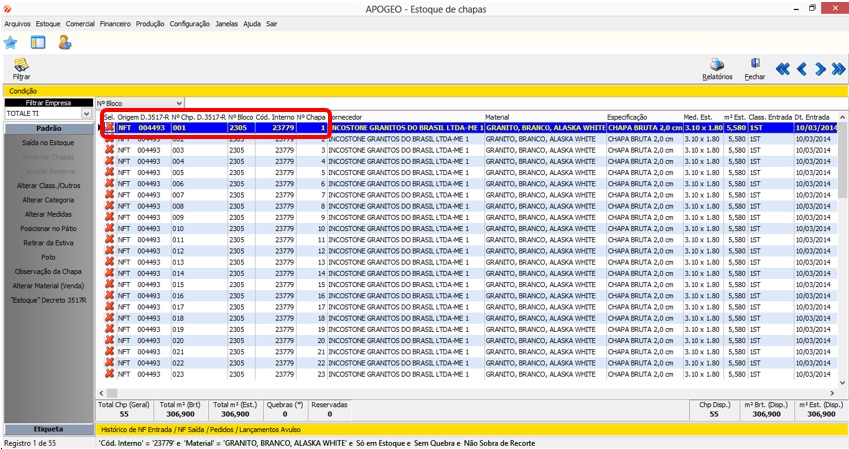Toggle selection X for chapa 006

click(109, 184)
